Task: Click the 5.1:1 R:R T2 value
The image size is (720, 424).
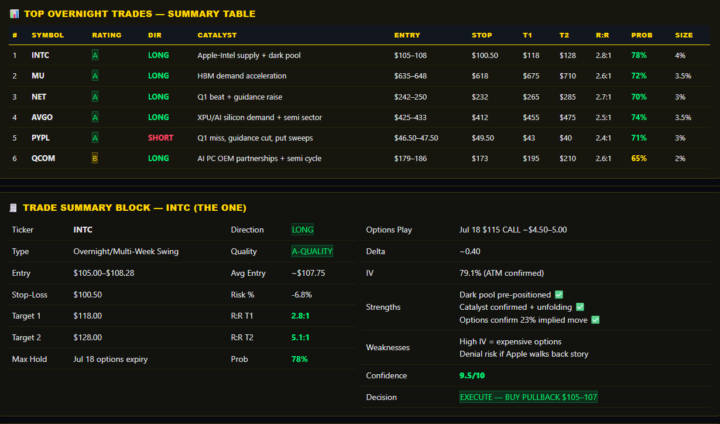Action: pyautogui.click(x=300, y=337)
